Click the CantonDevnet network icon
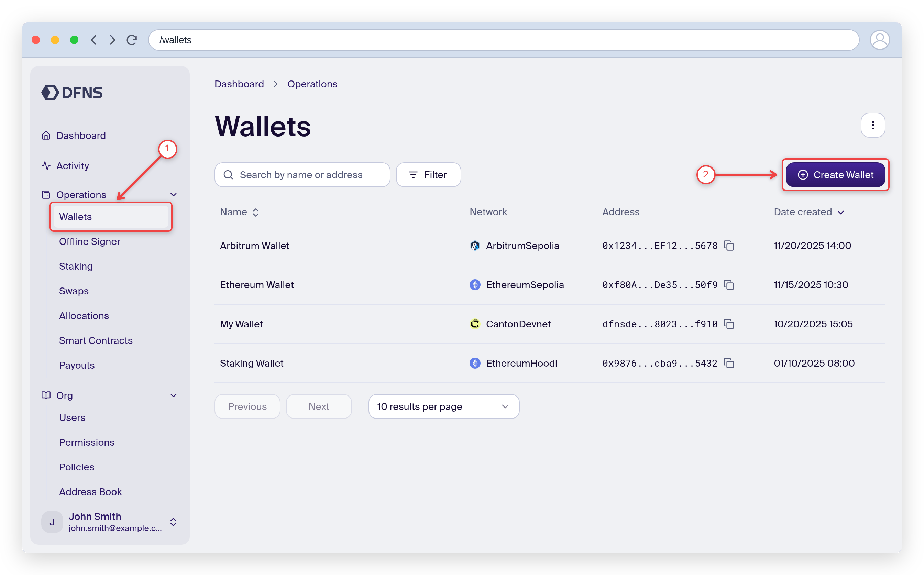 pyautogui.click(x=475, y=324)
